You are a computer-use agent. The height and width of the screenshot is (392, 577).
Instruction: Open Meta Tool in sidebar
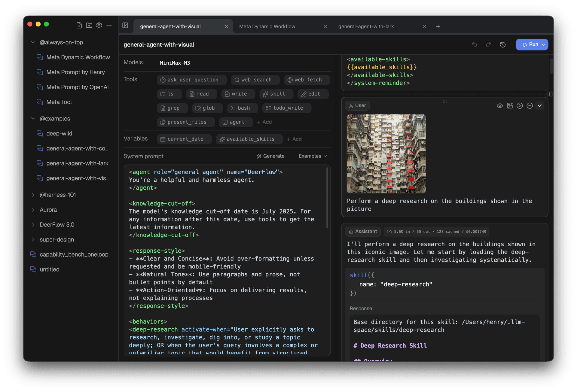click(59, 102)
